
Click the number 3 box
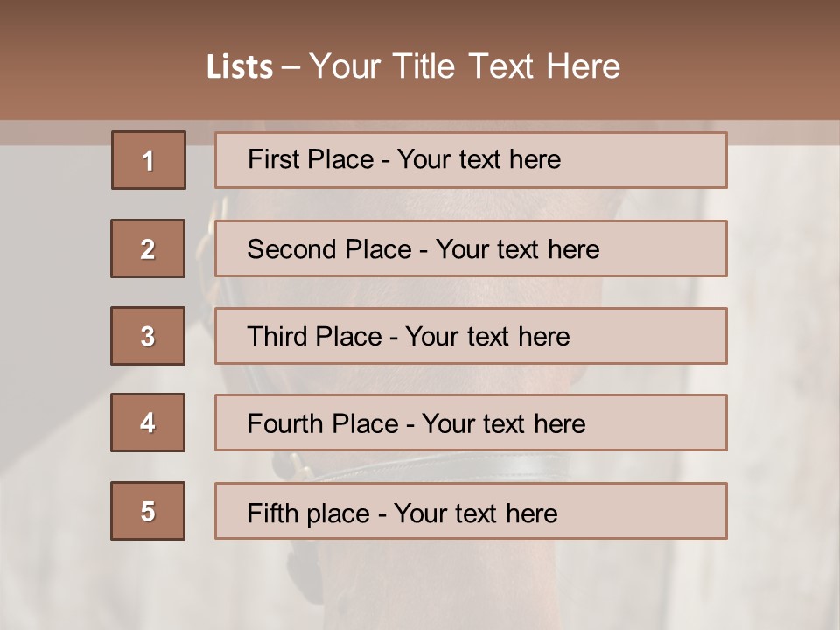click(x=148, y=336)
